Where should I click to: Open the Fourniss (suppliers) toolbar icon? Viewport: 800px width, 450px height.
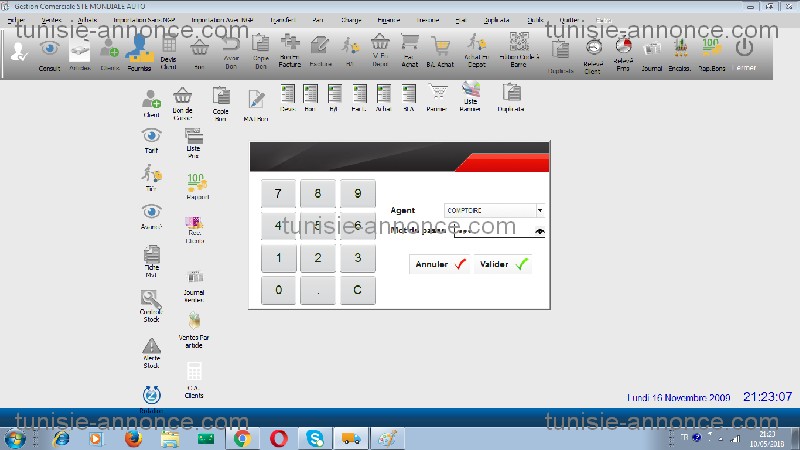tap(140, 52)
